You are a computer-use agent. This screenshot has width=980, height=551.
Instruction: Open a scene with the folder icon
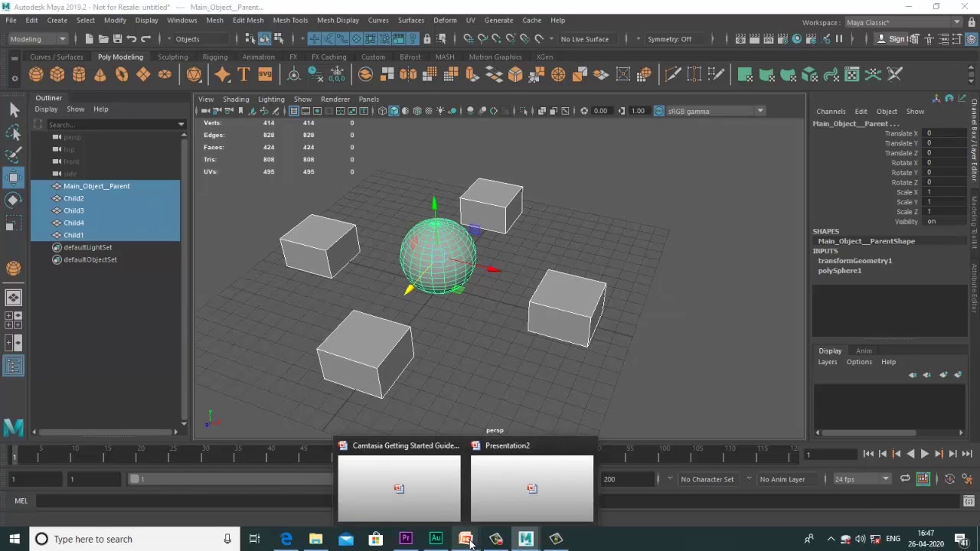click(x=103, y=39)
